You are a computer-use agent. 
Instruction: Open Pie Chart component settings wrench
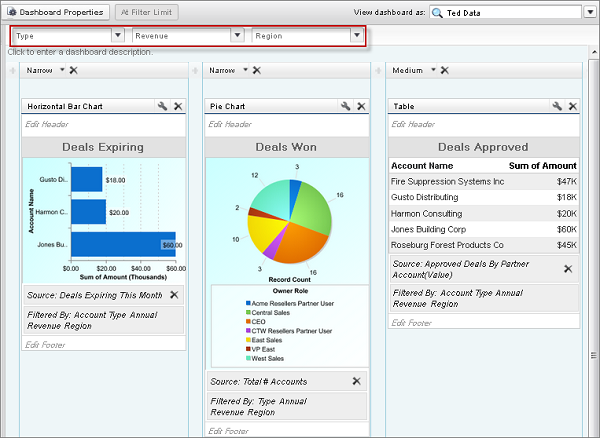pos(346,106)
